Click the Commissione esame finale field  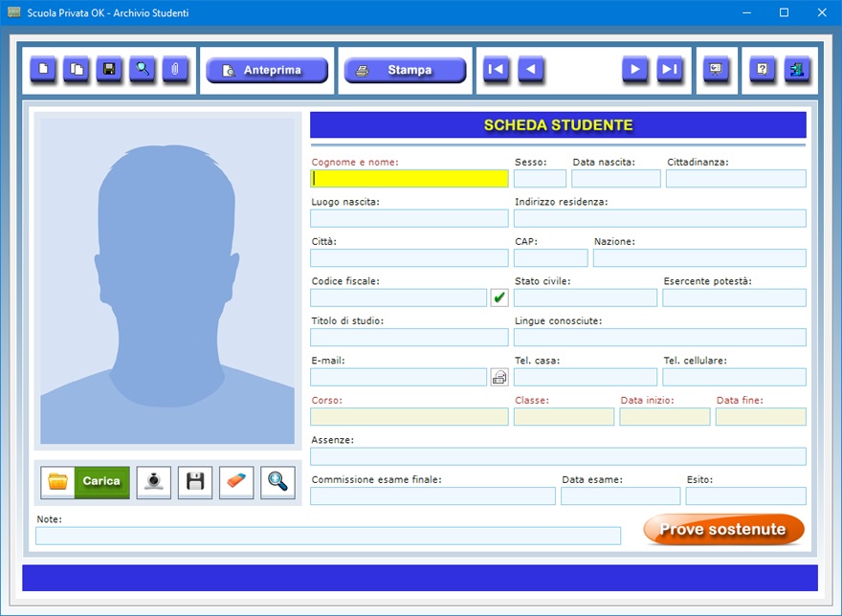pyautogui.click(x=432, y=496)
